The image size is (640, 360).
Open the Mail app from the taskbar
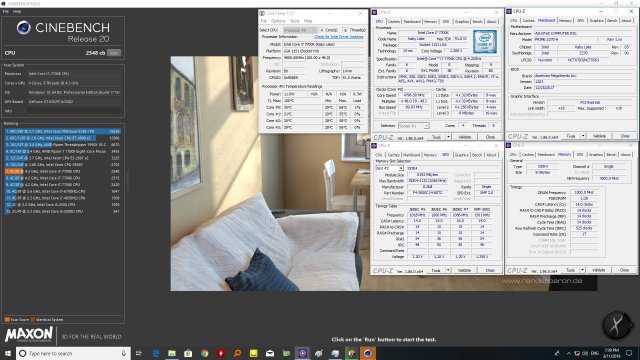(270, 353)
